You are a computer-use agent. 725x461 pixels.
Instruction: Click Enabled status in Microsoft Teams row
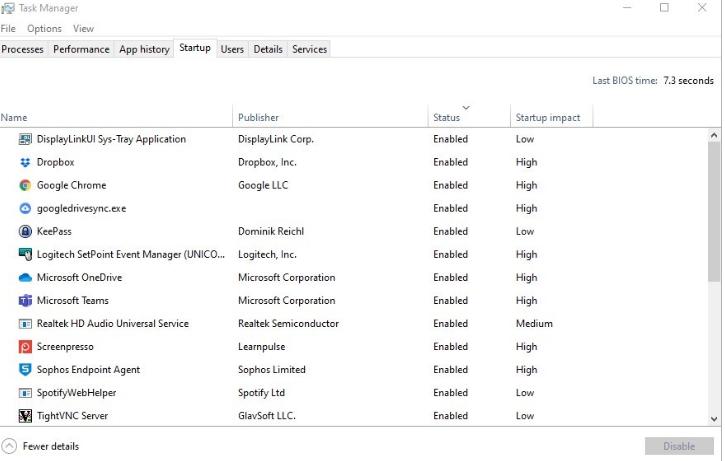450,301
